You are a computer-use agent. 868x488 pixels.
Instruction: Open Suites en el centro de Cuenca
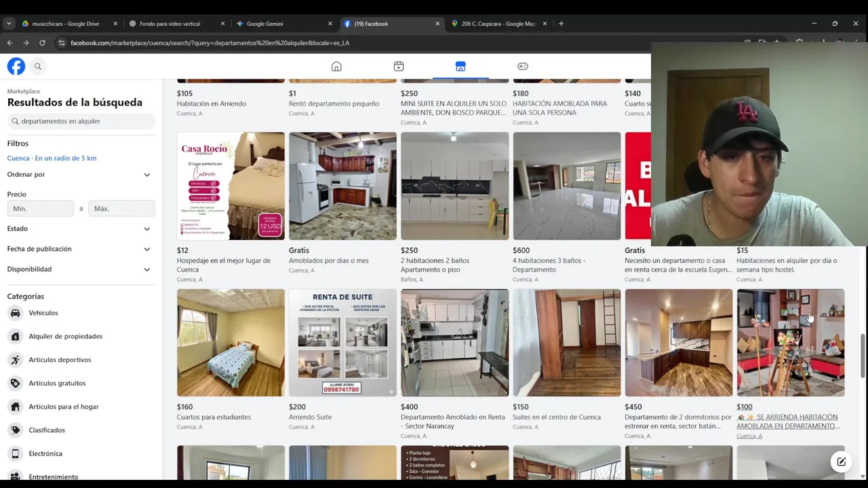557,417
